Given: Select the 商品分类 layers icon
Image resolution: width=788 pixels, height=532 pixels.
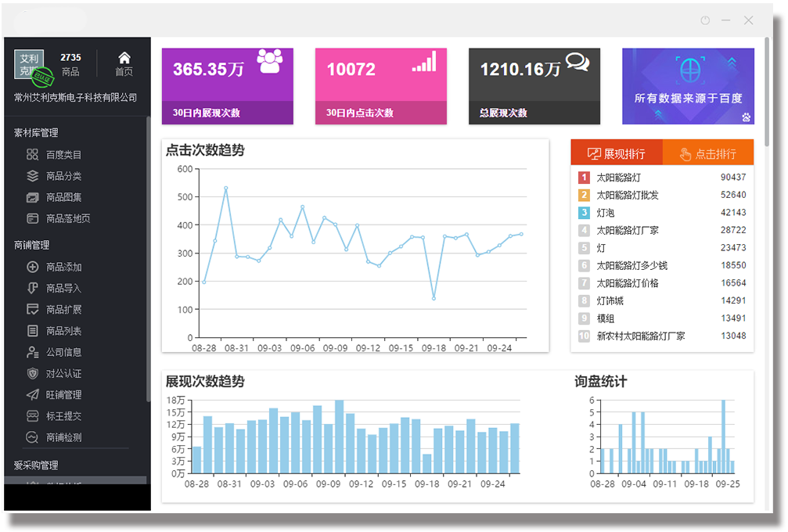Looking at the screenshot, I should click(x=33, y=176).
